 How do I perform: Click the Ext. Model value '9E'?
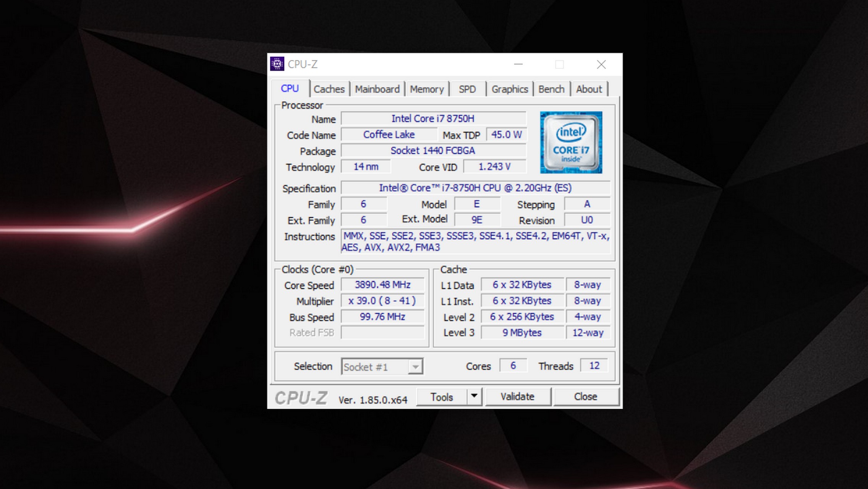[x=477, y=220]
